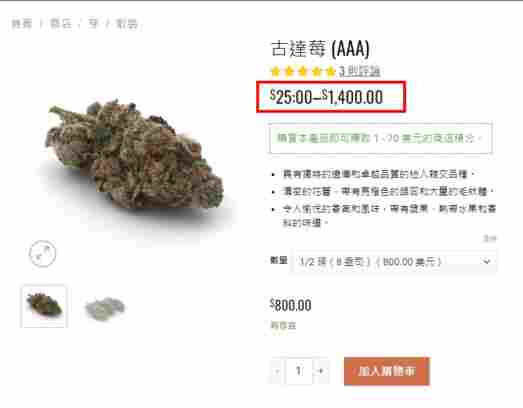Click the green reward points notice box
This screenshot has height=408, width=523.
tap(380, 138)
